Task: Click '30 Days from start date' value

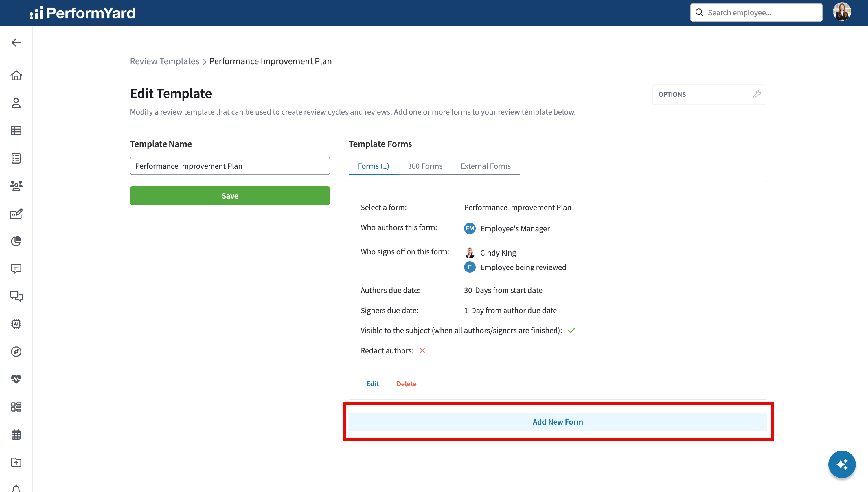Action: [503, 290]
